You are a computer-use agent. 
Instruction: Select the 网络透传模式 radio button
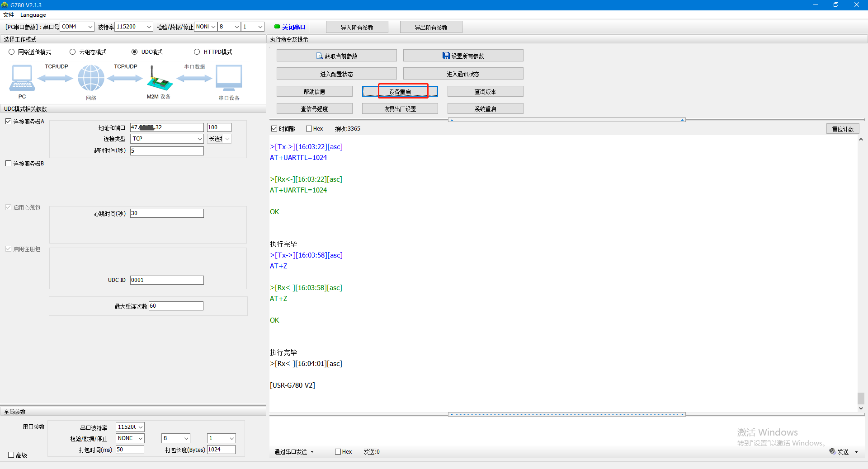12,52
